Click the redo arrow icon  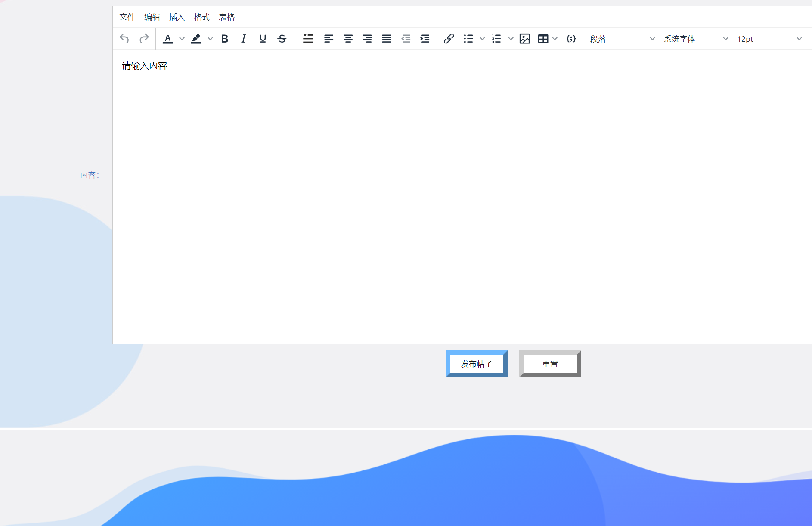[x=144, y=39]
